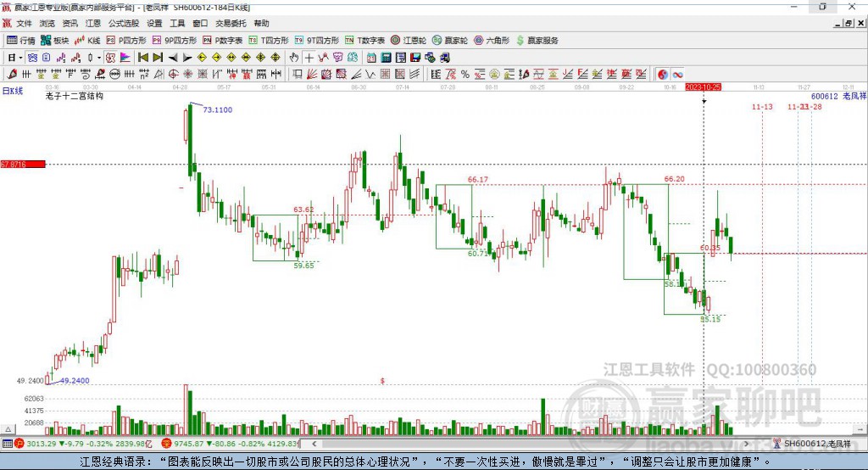Open the 江恩 menu
This screenshot has height=470, width=868.
coord(93,23)
